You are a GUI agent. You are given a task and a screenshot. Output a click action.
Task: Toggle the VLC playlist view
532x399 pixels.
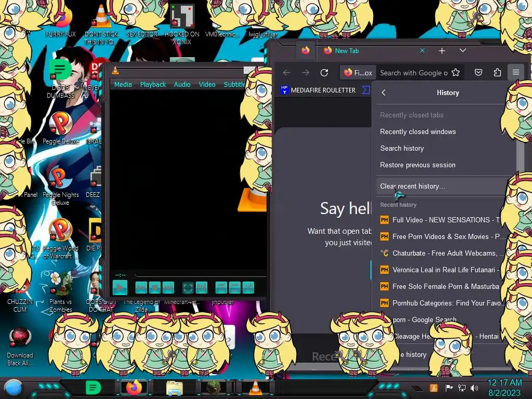click(221, 288)
